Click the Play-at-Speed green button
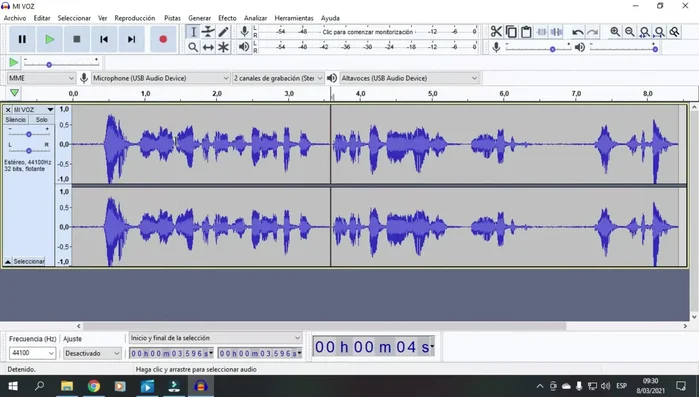 pos(14,62)
